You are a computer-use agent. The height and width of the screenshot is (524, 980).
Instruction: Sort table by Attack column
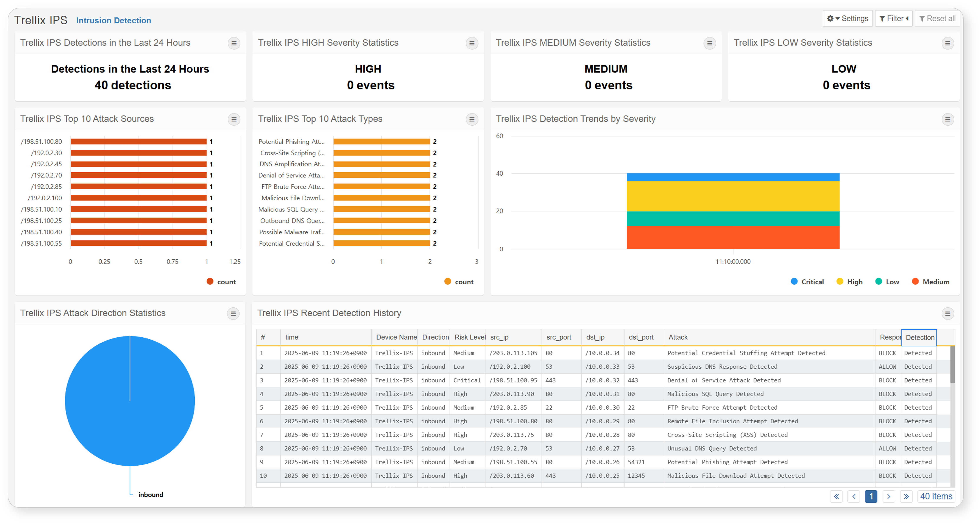769,337
